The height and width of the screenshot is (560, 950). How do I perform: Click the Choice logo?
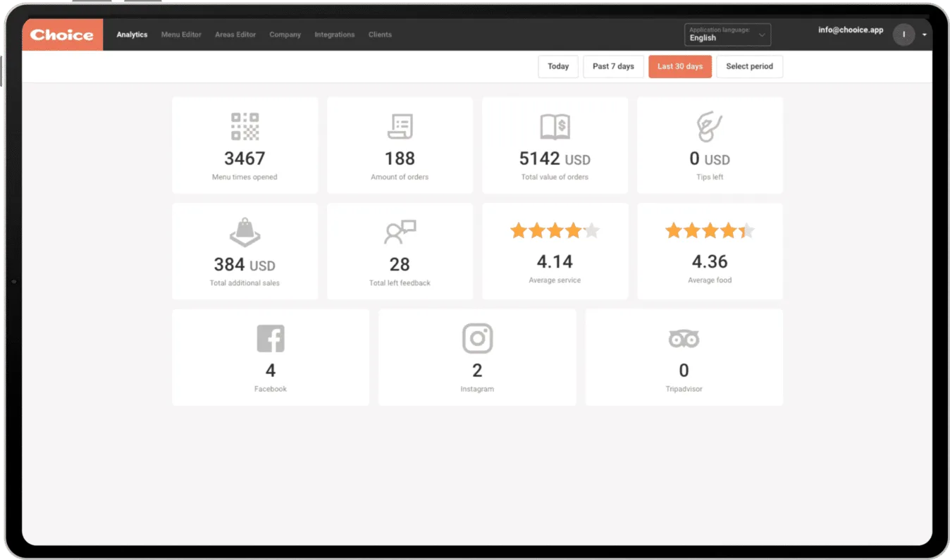[62, 35]
